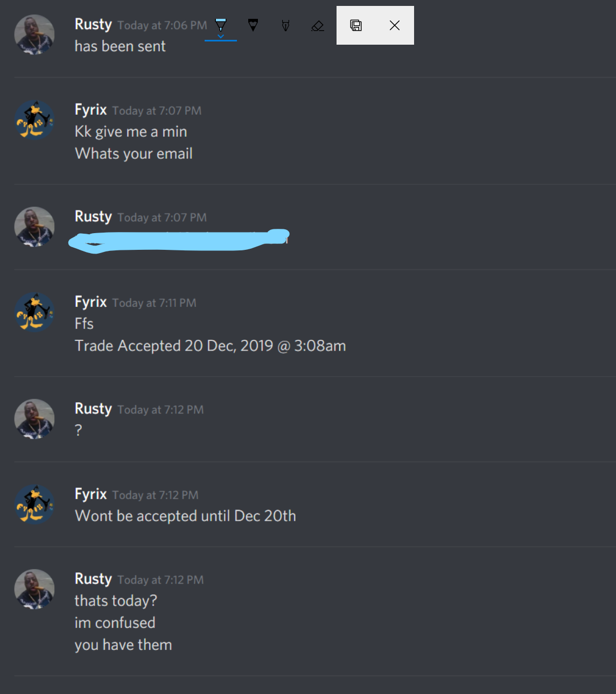The width and height of the screenshot is (616, 694).
Task: Click the 'Whats your email' message
Action: point(134,154)
